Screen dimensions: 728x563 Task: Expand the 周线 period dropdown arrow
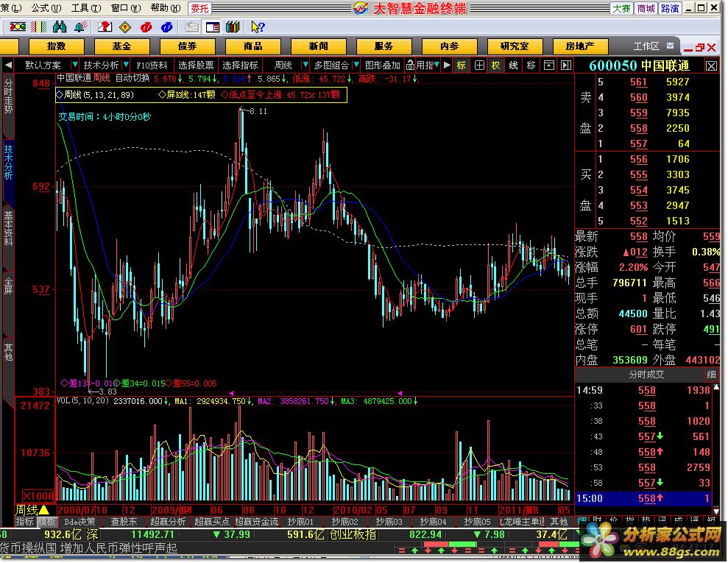tap(305, 65)
